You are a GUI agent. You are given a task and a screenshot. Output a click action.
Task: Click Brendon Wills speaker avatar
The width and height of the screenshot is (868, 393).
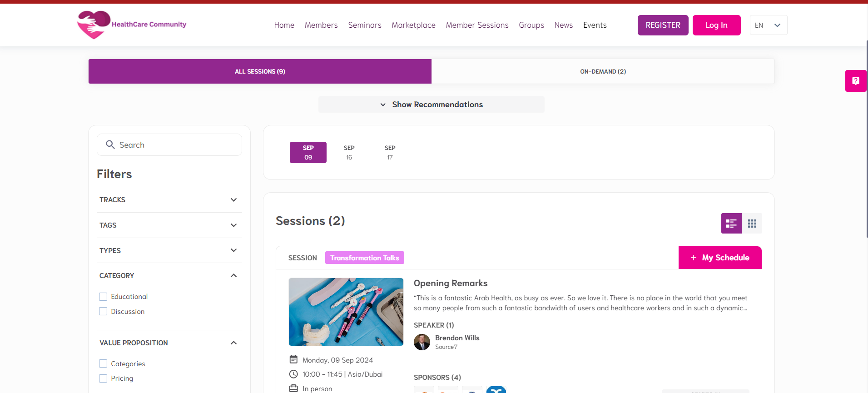click(x=422, y=342)
